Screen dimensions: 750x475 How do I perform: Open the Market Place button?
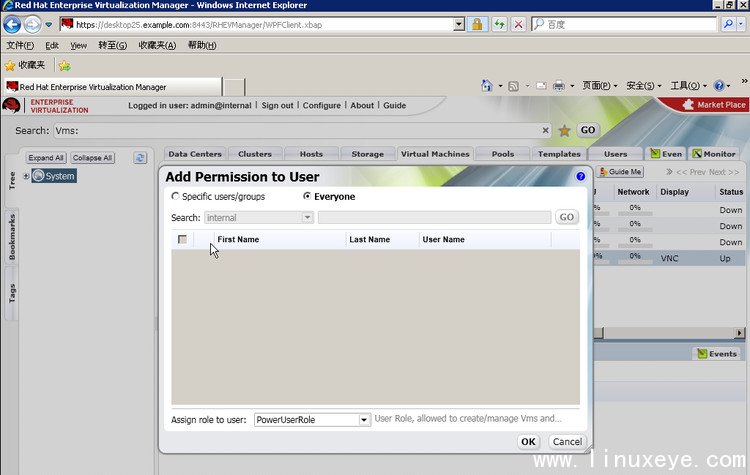[706, 105]
